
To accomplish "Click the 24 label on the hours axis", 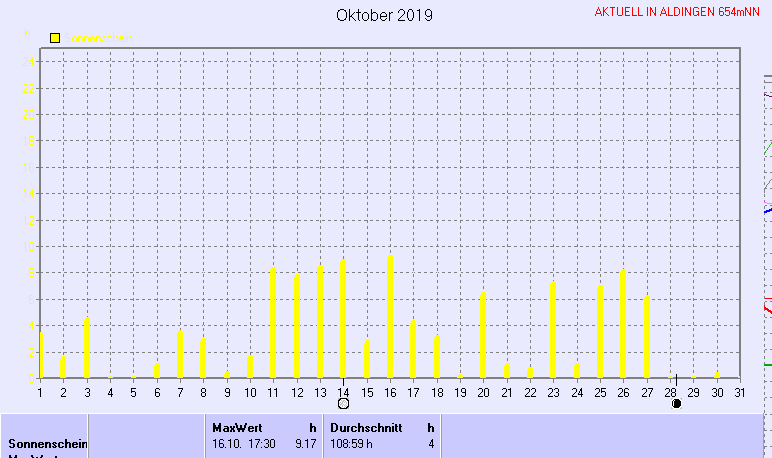I will tap(30, 62).
